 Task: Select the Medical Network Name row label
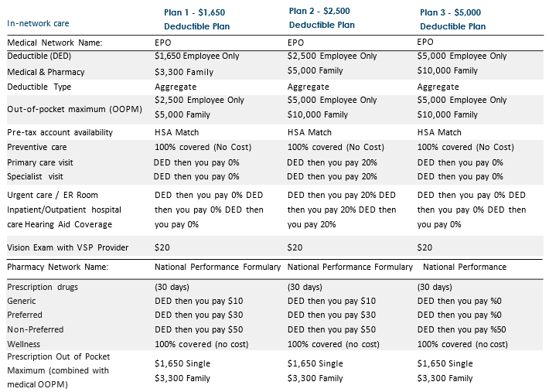point(54,43)
